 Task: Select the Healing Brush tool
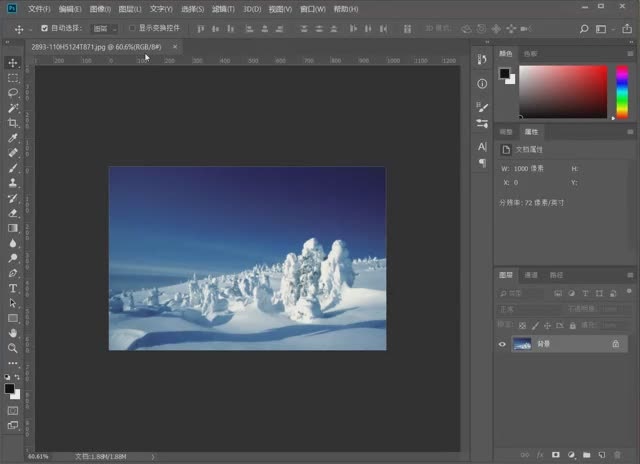[13, 153]
